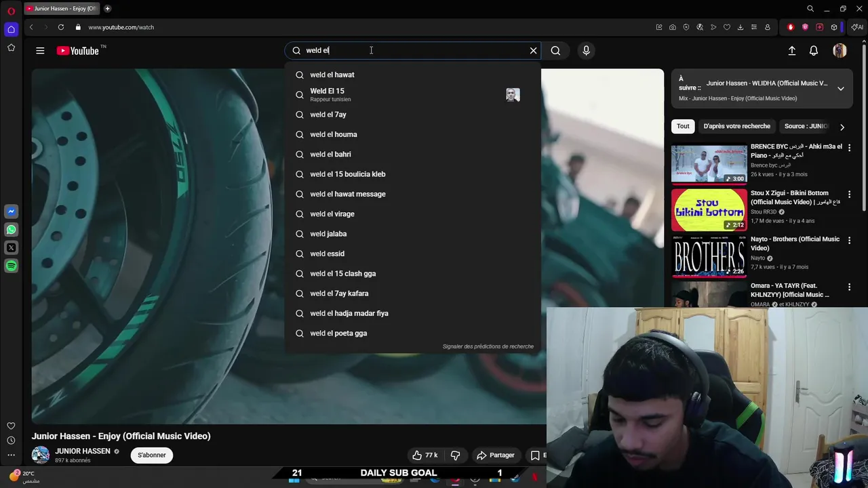Show more filter chips with right arrow
The width and height of the screenshot is (868, 488).
(842, 127)
